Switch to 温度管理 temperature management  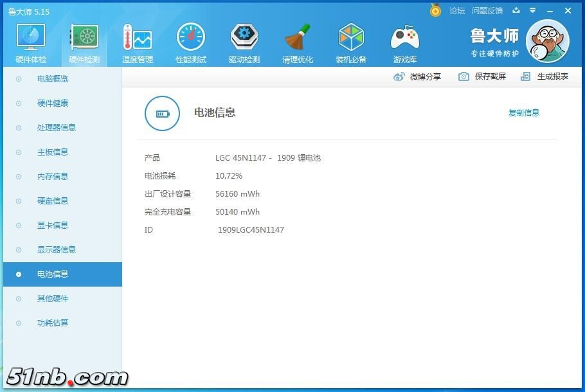[x=137, y=42]
